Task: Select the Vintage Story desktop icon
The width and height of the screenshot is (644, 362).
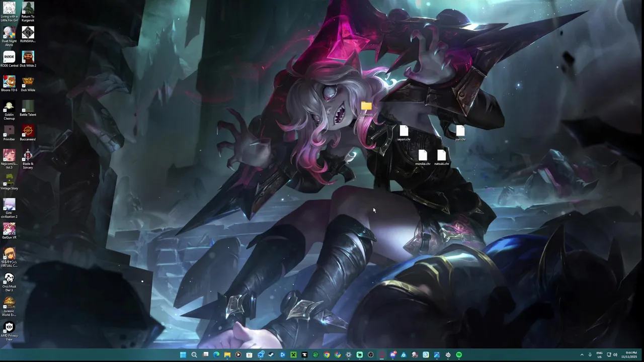Action: click(x=9, y=182)
